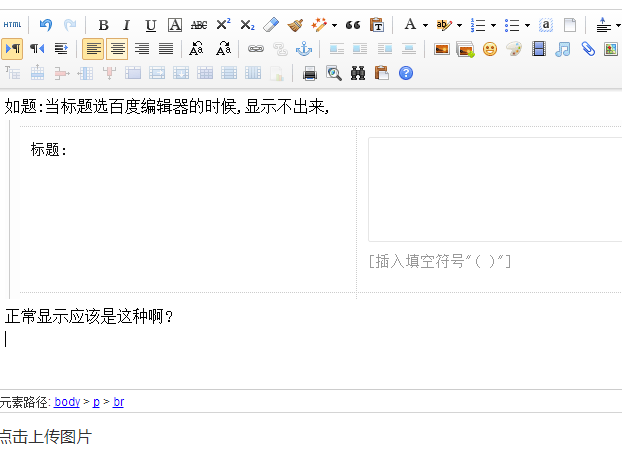Click the undo arrow icon
Screen dimensions: 622x449
coord(45,25)
